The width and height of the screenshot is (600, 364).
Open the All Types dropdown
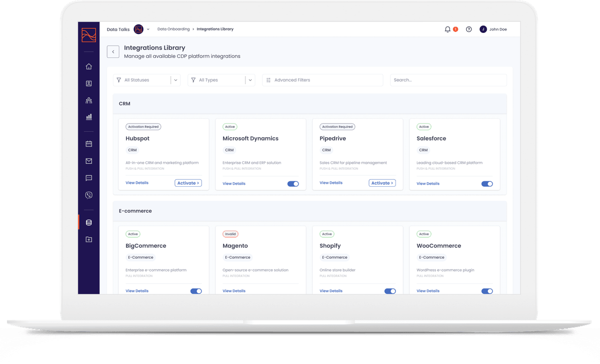pos(221,80)
